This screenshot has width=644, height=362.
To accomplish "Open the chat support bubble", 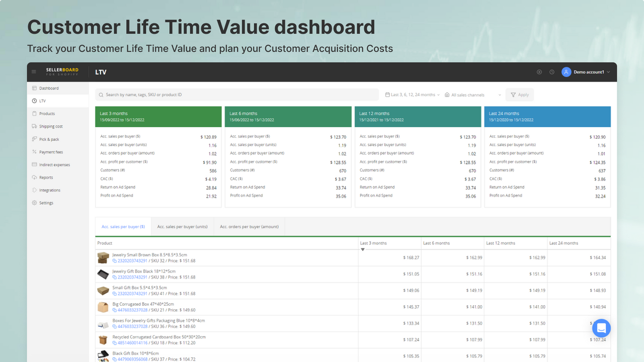I will coord(601,328).
